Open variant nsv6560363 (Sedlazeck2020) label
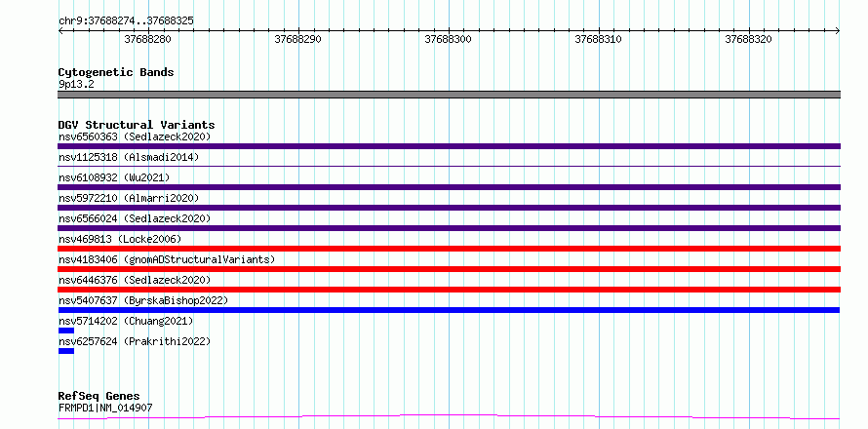The image size is (868, 429). 135,136
